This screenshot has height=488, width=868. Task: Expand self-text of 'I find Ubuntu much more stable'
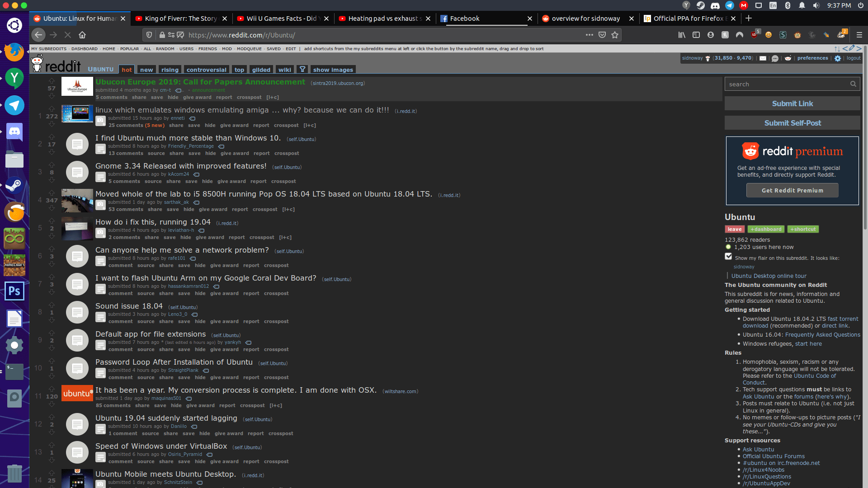(101, 149)
